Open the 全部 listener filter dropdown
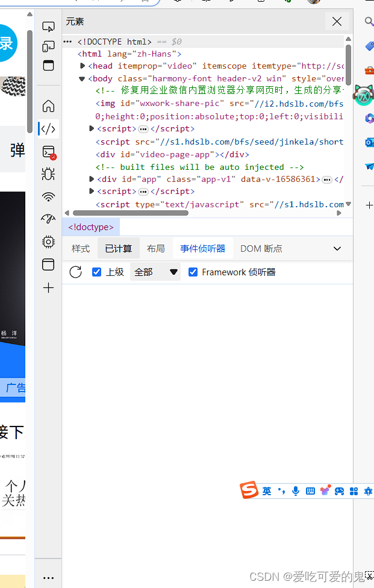Viewport: 374px width, 588px height. pos(155,272)
